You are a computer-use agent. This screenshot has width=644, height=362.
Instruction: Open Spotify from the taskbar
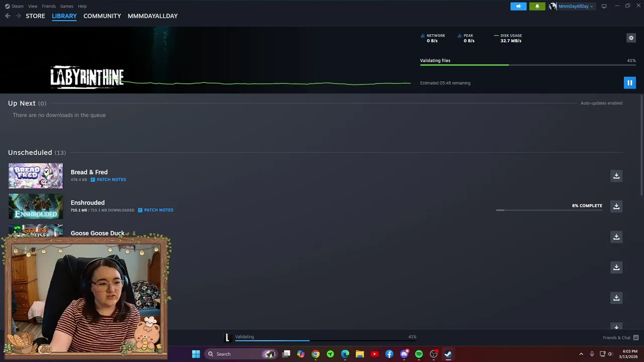419,354
